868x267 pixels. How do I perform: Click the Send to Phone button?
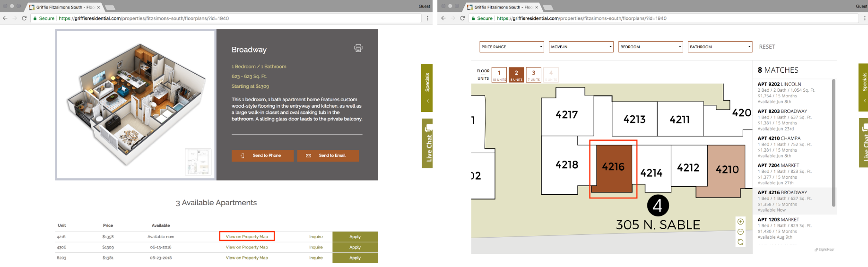click(262, 155)
